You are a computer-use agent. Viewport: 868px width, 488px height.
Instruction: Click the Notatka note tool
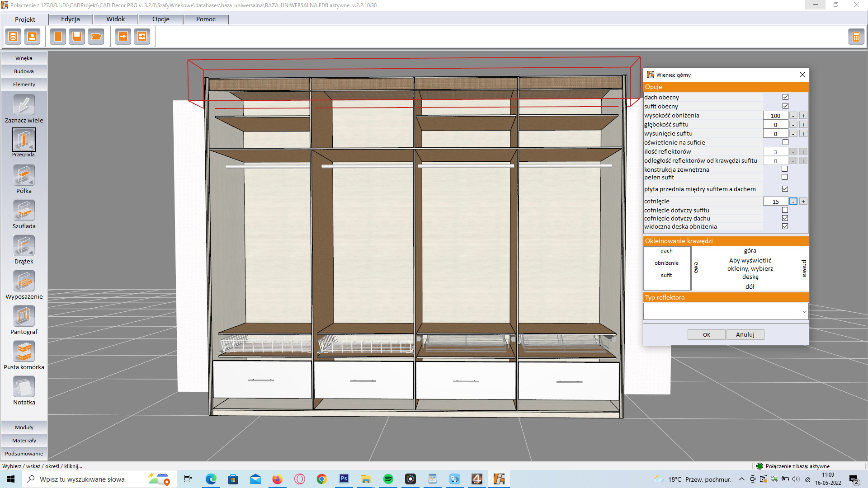[24, 387]
